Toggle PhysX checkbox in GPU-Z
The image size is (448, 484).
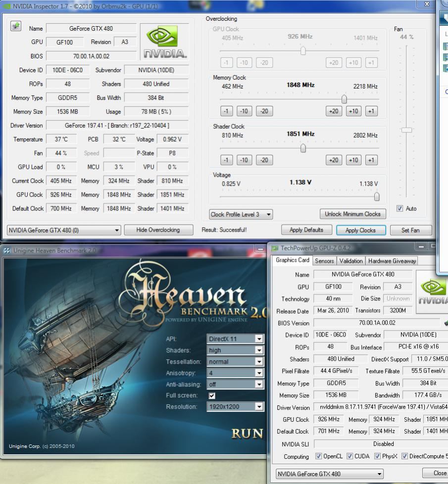377,456
